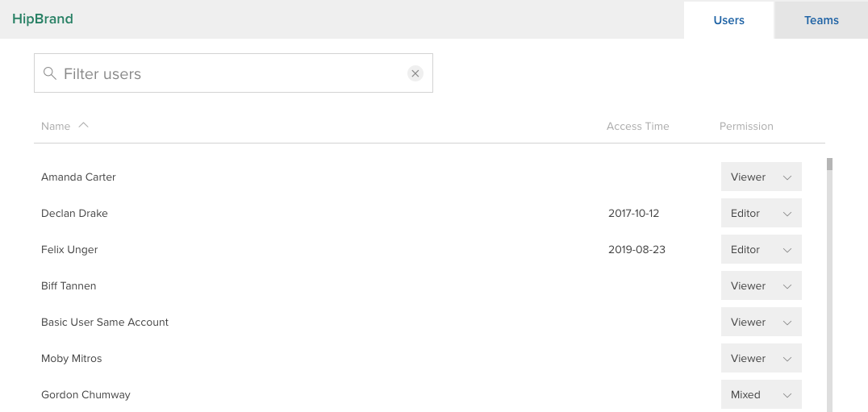Open permission menu for Basic User Same Account

coord(762,322)
